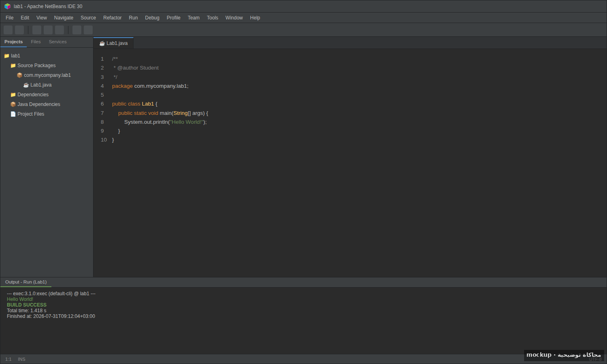
Task: Open the Debug menu
Action: [x=152, y=18]
